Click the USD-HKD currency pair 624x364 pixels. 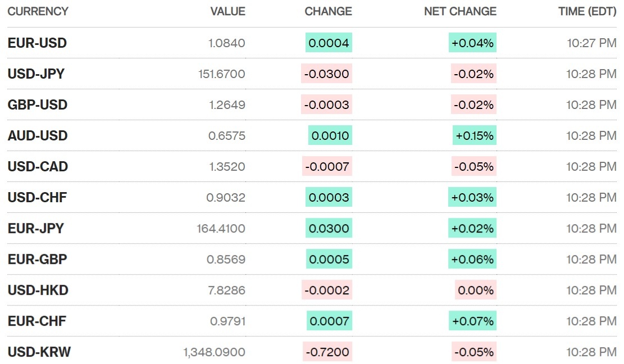tap(38, 290)
